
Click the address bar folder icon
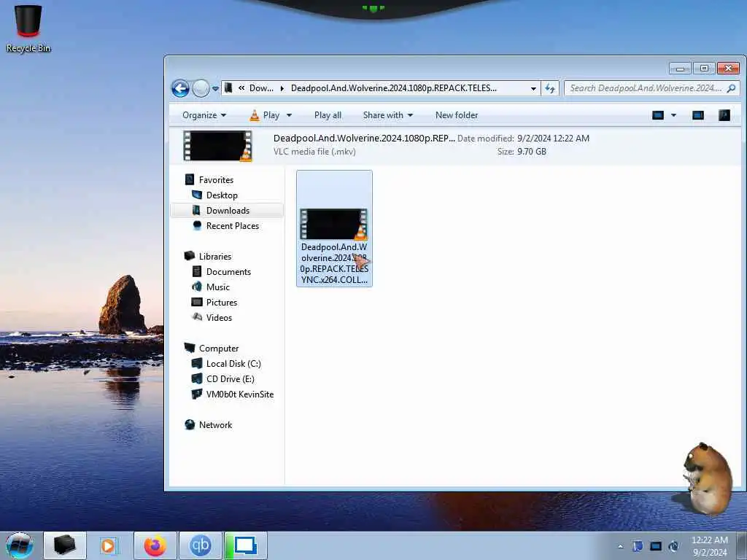pos(228,88)
